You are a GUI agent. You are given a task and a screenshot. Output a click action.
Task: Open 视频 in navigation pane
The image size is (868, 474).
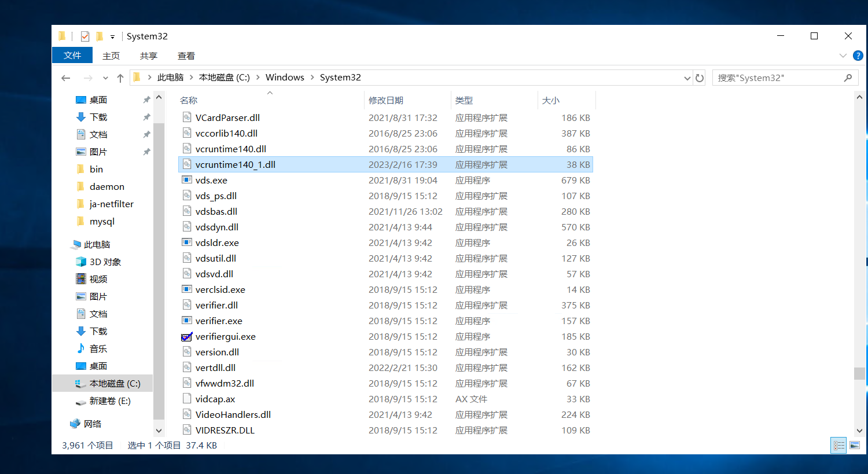point(98,280)
